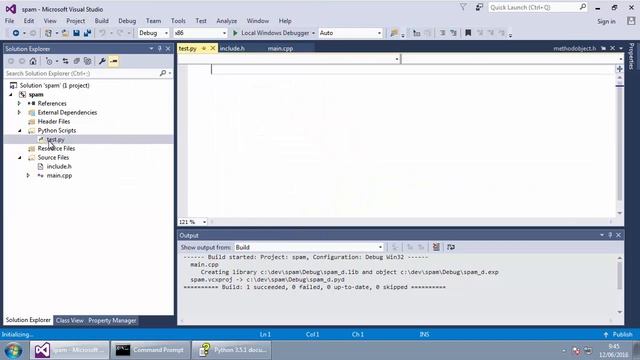Select the Resource Files folder

pyautogui.click(x=56, y=149)
